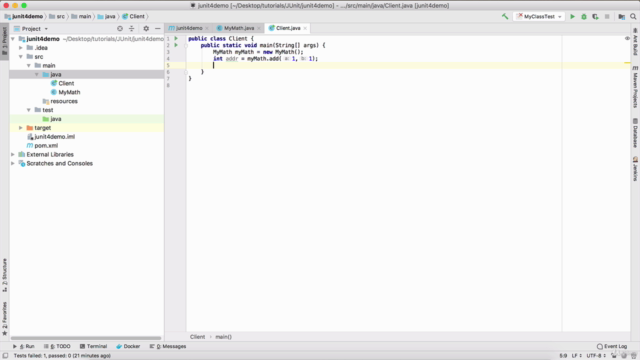Close the Client.java tab
The width and height of the screenshot is (640, 360).
tap(305, 28)
